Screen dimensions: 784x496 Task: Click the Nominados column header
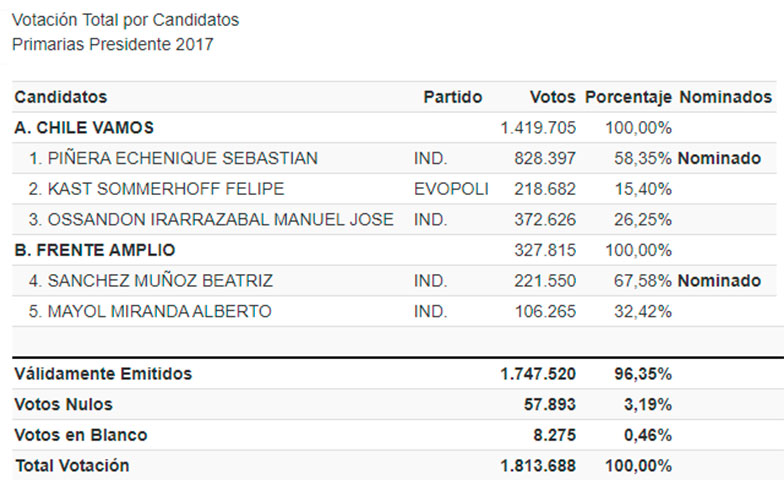[x=725, y=97]
